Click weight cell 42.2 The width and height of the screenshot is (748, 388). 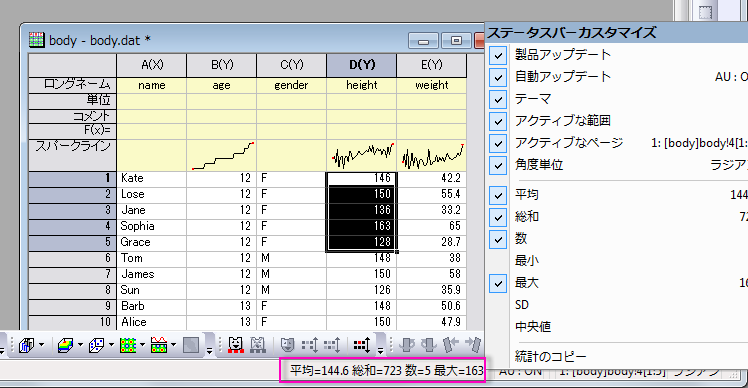[x=431, y=178]
